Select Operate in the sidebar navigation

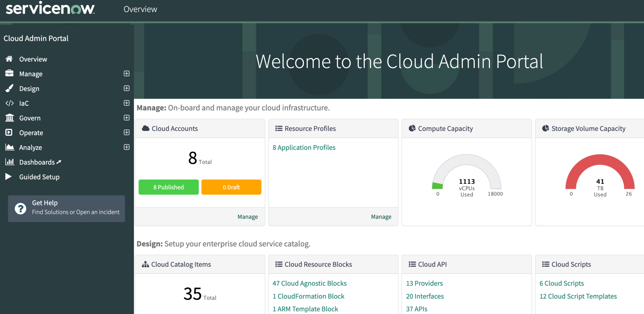pos(31,133)
